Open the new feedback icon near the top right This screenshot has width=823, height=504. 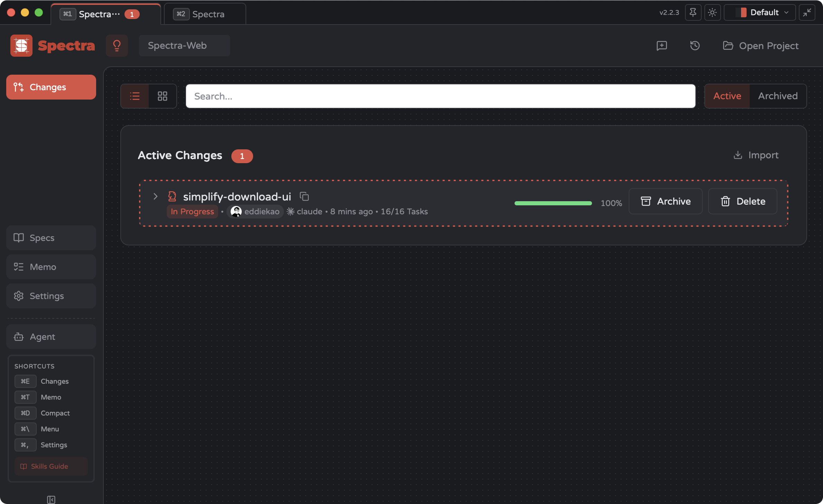tap(662, 46)
